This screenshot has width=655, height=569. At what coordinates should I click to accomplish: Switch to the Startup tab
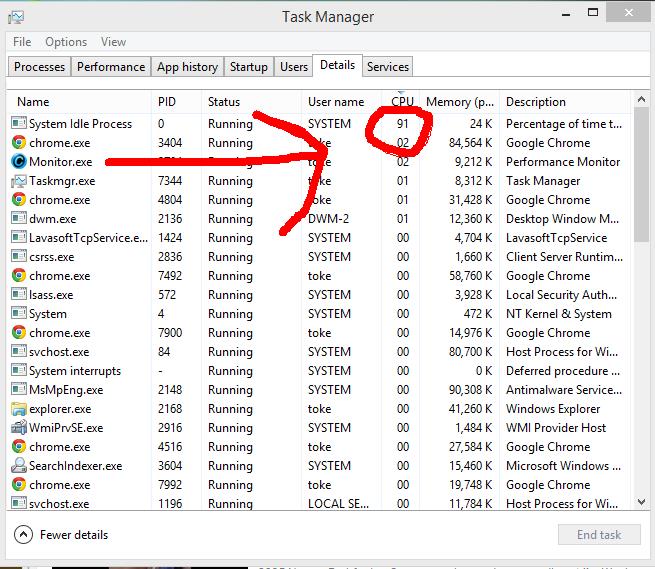tap(249, 67)
